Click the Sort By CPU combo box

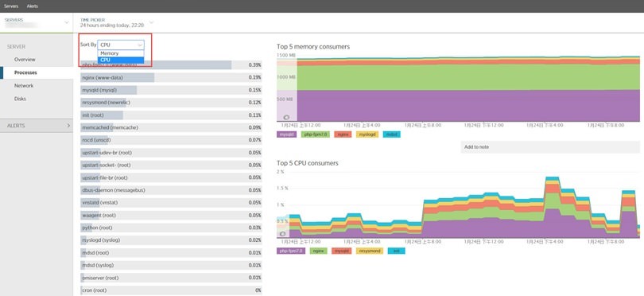(121, 45)
